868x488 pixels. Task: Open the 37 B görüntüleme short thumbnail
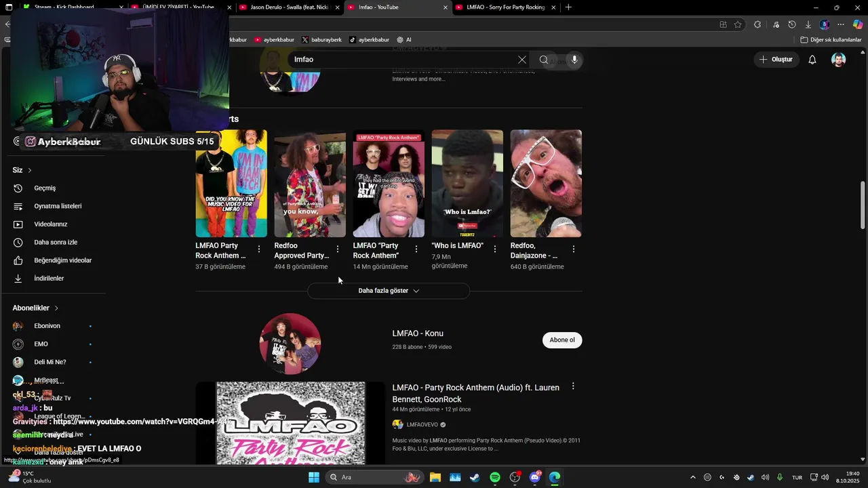point(231,183)
